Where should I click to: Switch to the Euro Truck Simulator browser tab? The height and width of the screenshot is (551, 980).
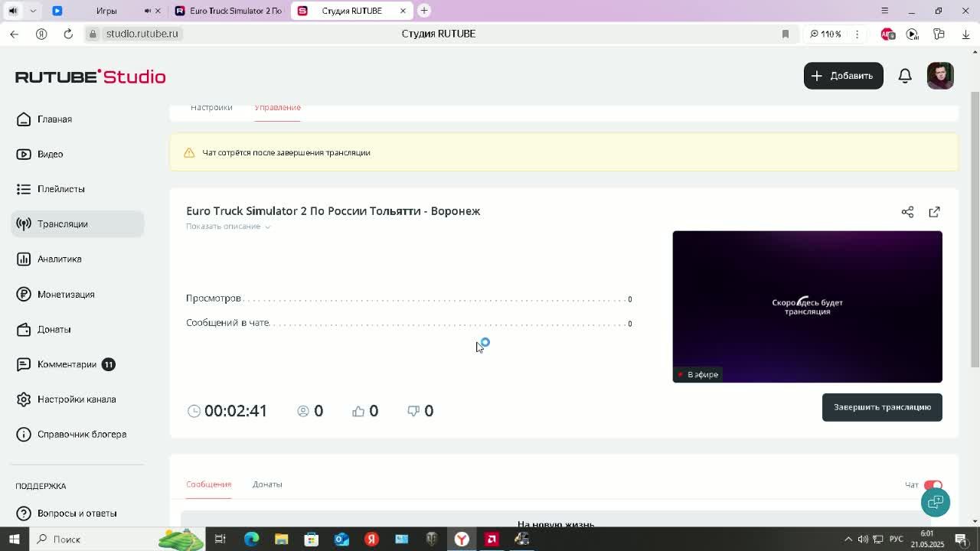click(228, 11)
